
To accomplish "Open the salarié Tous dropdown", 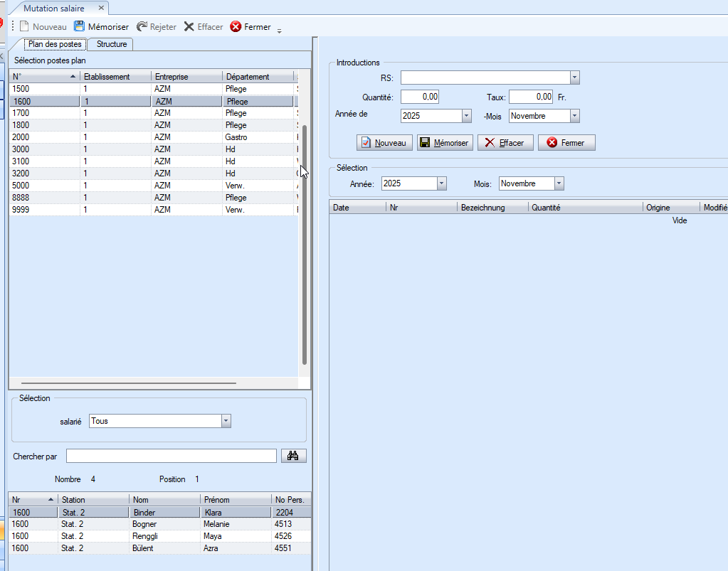I will pyautogui.click(x=226, y=421).
